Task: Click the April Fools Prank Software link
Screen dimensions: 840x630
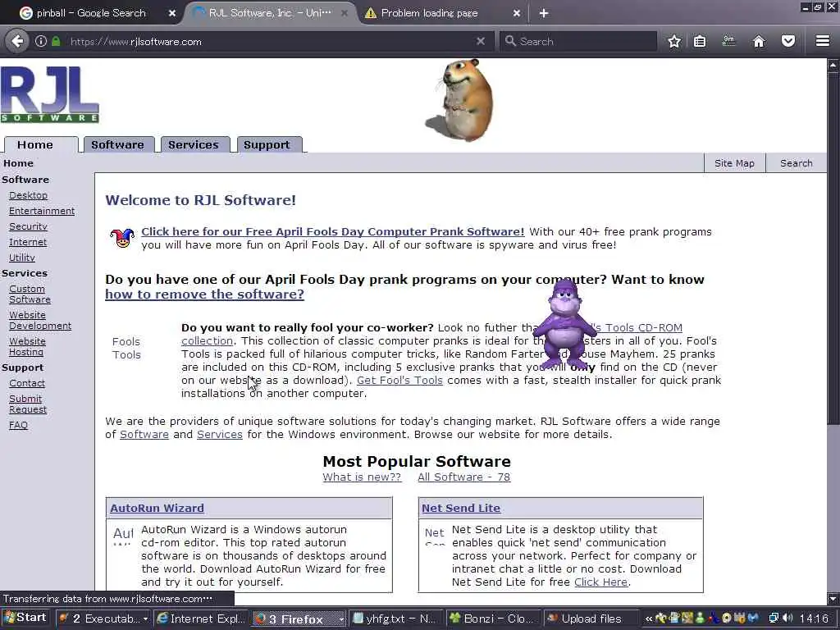Action: (x=333, y=231)
